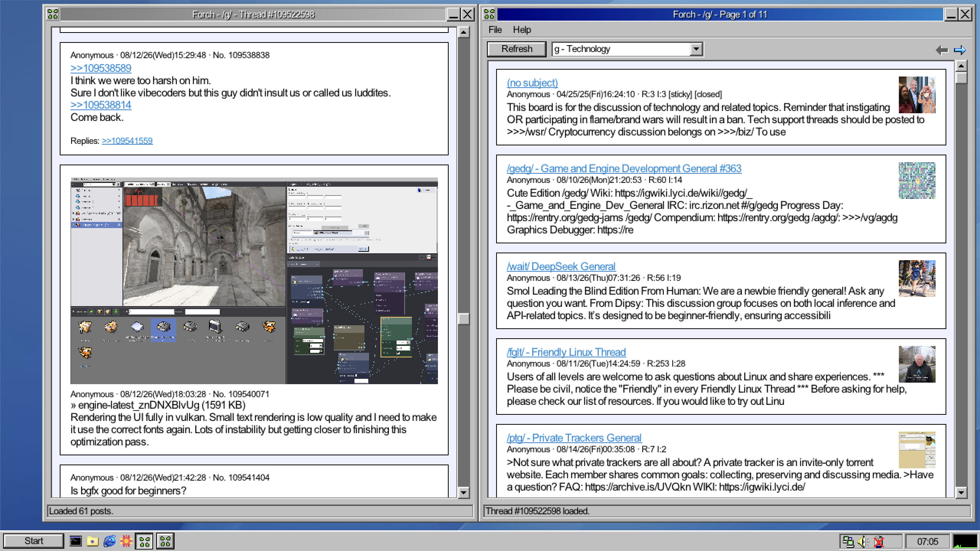Click the 'R:56 I:19' info line of /wait/
980x551 pixels.
[664, 278]
